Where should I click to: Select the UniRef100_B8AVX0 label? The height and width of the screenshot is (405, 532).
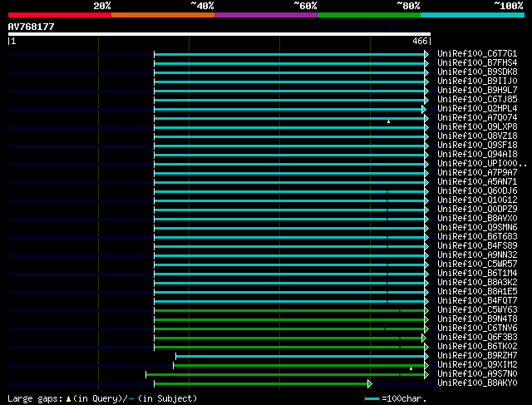pyautogui.click(x=477, y=219)
